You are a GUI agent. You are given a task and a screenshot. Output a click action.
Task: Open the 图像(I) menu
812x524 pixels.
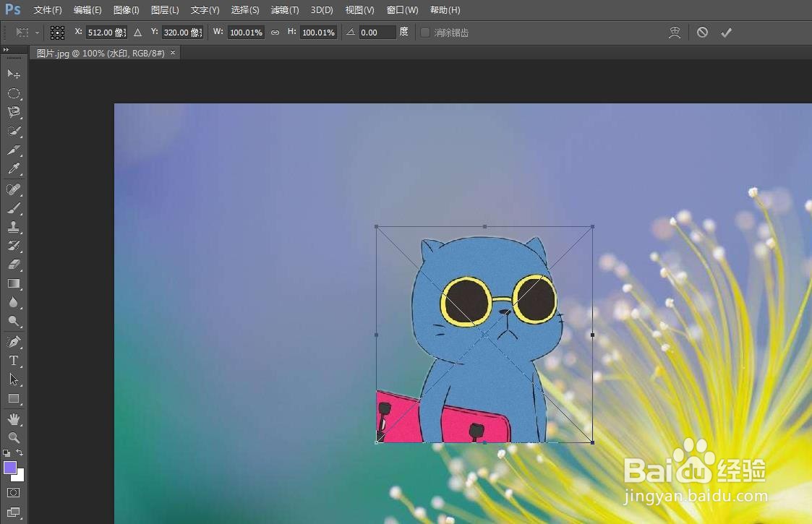[x=127, y=10]
